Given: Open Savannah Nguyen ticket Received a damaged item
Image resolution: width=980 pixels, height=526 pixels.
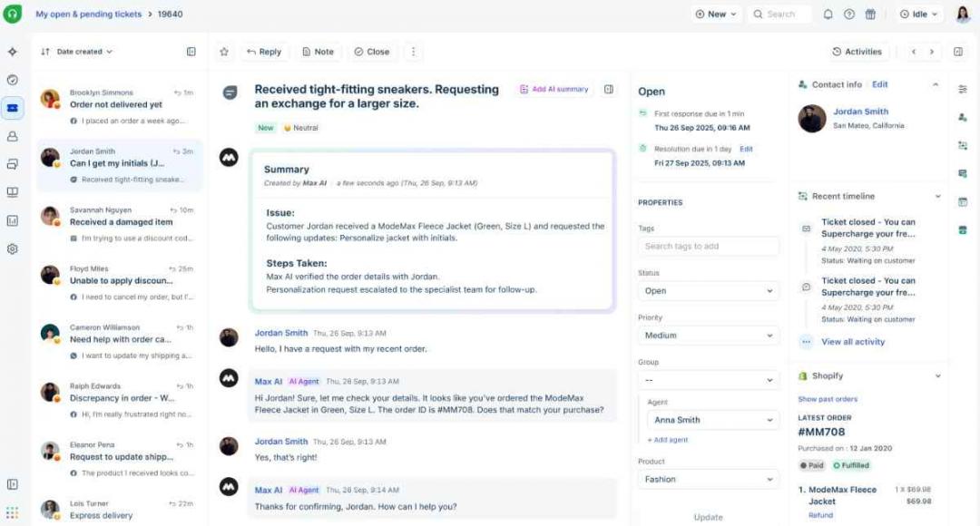Looking at the screenshot, I should pyautogui.click(x=120, y=224).
